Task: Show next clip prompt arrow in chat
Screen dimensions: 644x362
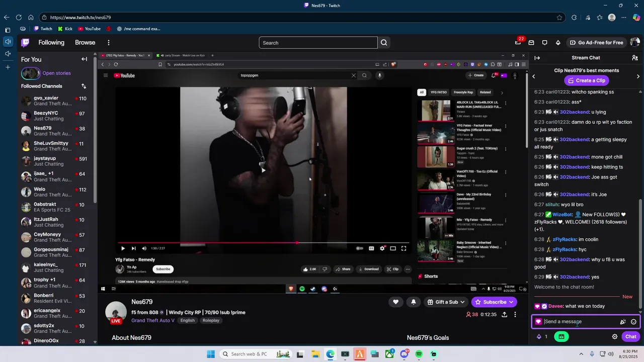Action: tap(638, 76)
